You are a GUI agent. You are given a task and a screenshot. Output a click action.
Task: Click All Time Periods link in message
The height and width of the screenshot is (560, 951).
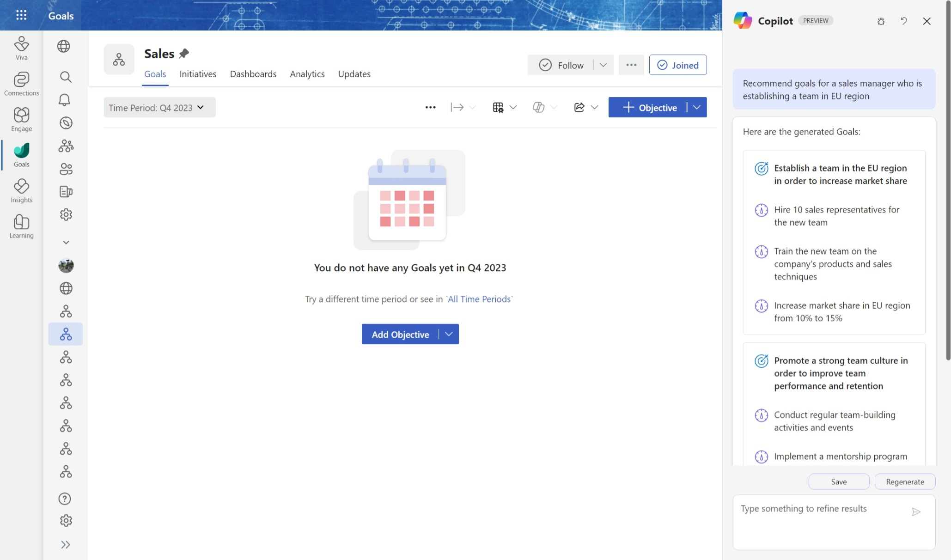click(479, 298)
